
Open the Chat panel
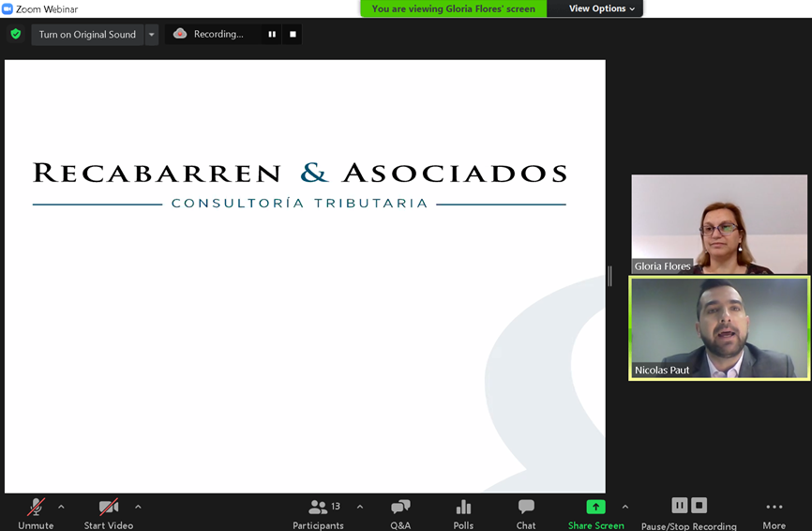click(526, 513)
